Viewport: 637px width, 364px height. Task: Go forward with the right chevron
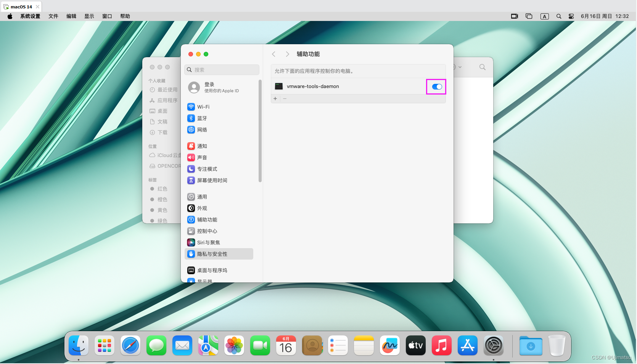tap(287, 54)
